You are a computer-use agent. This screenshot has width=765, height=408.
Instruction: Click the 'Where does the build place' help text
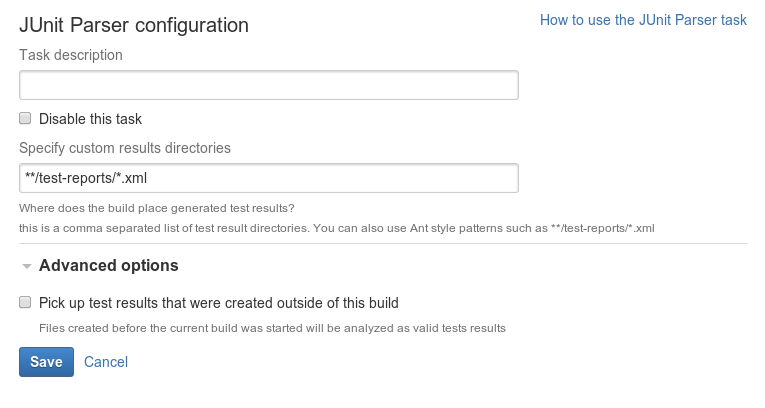pyautogui.click(x=157, y=208)
